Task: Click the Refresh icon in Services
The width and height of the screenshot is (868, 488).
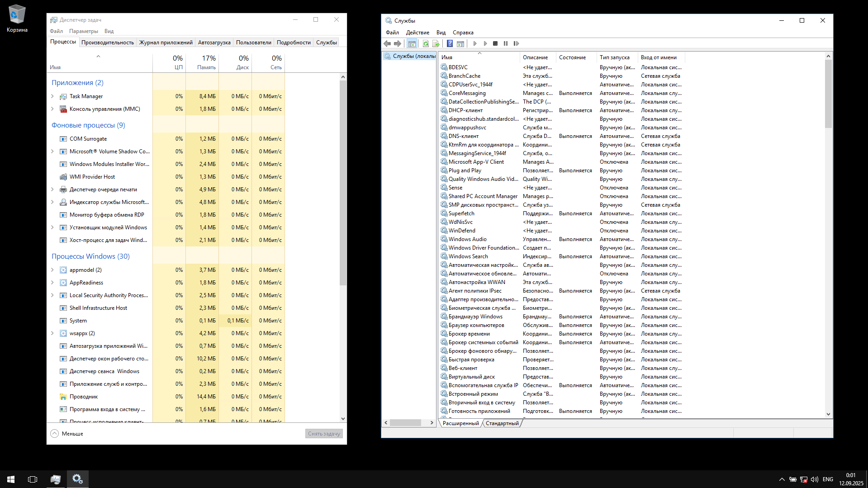Action: click(x=426, y=43)
